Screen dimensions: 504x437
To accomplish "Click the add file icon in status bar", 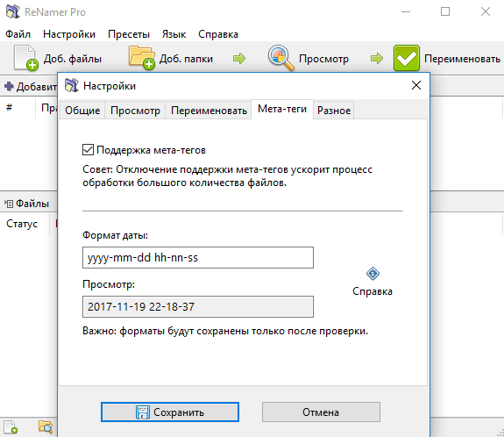I will tap(11, 427).
